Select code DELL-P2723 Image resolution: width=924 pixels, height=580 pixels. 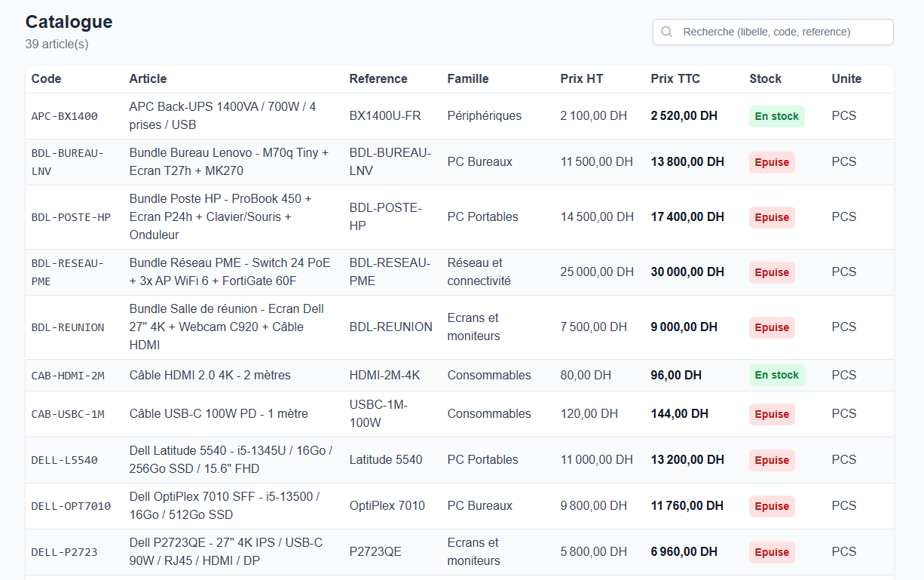pyautogui.click(x=65, y=552)
